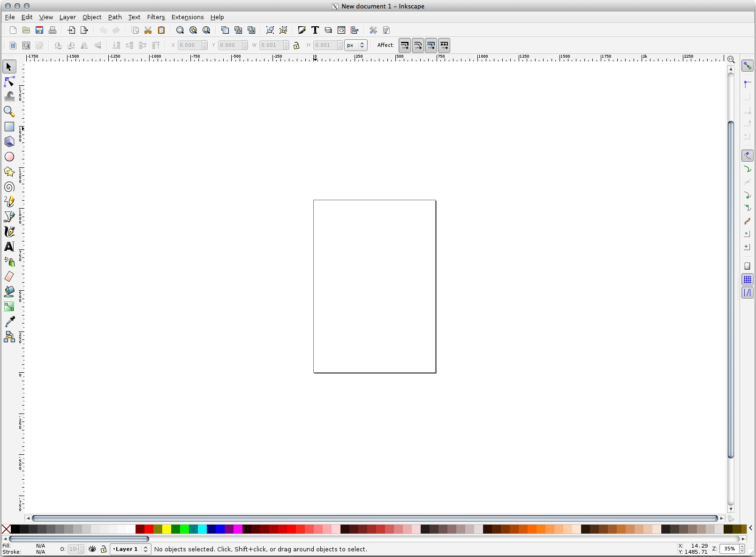Activate the Text tool
The image size is (756, 557).
pyautogui.click(x=9, y=247)
